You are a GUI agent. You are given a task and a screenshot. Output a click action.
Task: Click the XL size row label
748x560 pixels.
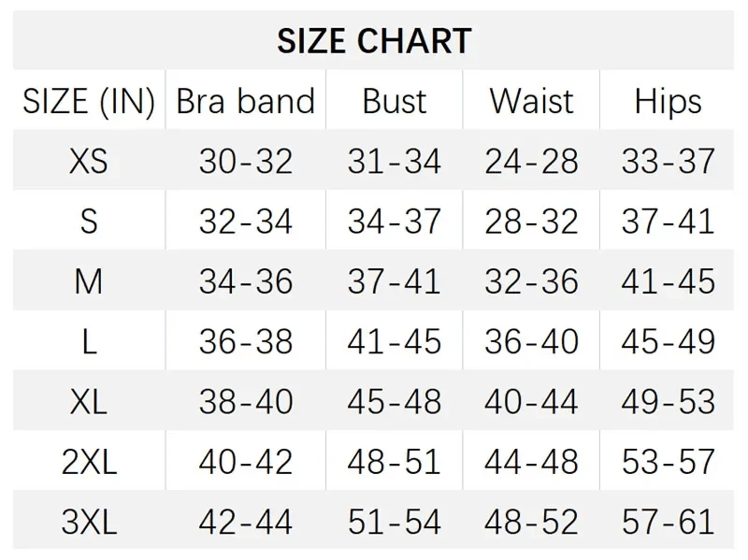pos(89,402)
